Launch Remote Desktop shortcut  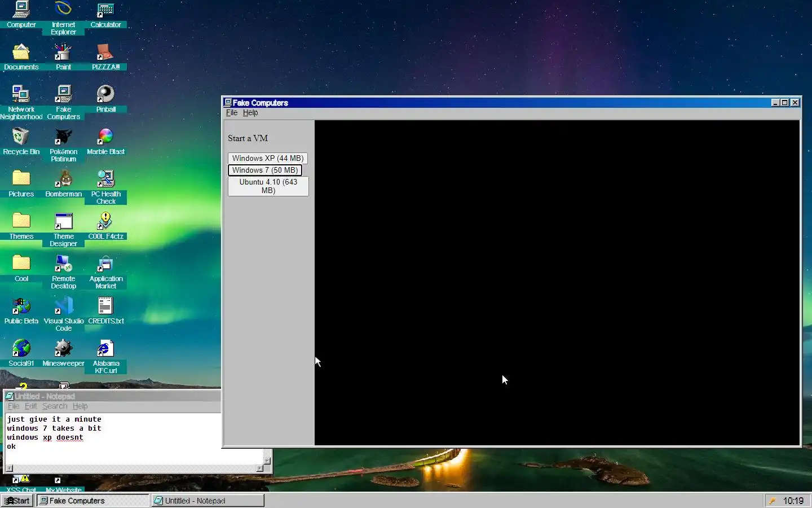(x=63, y=271)
